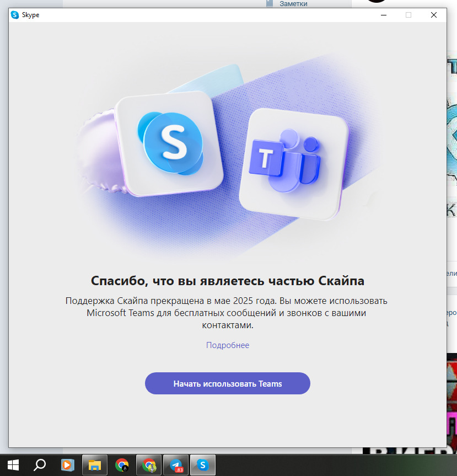457x476 pixels.
Task: Close the Skype window
Action: 434,15
